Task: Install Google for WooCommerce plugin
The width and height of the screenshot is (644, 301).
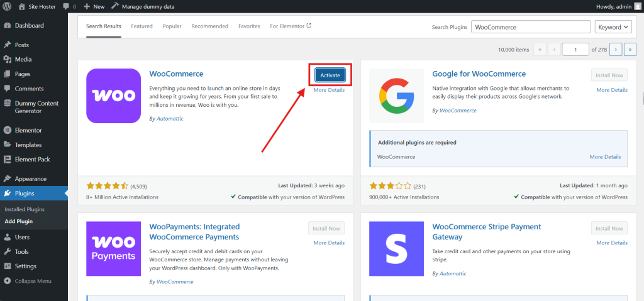Action: pyautogui.click(x=609, y=75)
